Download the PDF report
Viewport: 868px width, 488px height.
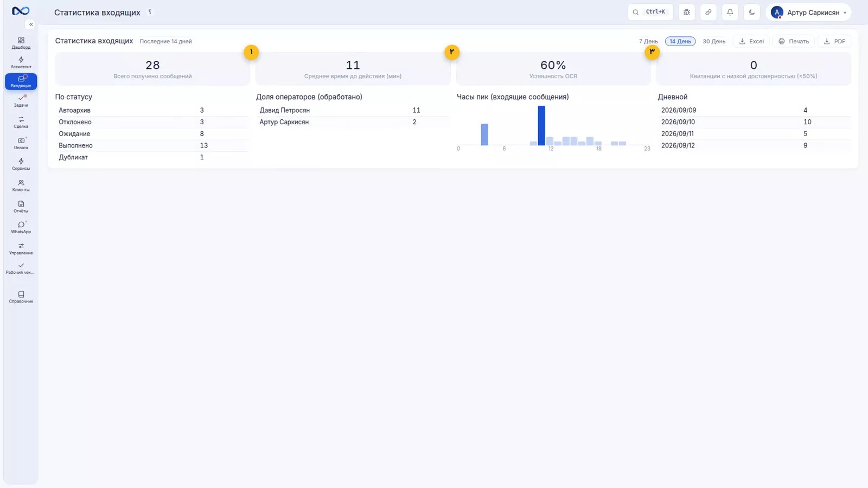click(834, 41)
